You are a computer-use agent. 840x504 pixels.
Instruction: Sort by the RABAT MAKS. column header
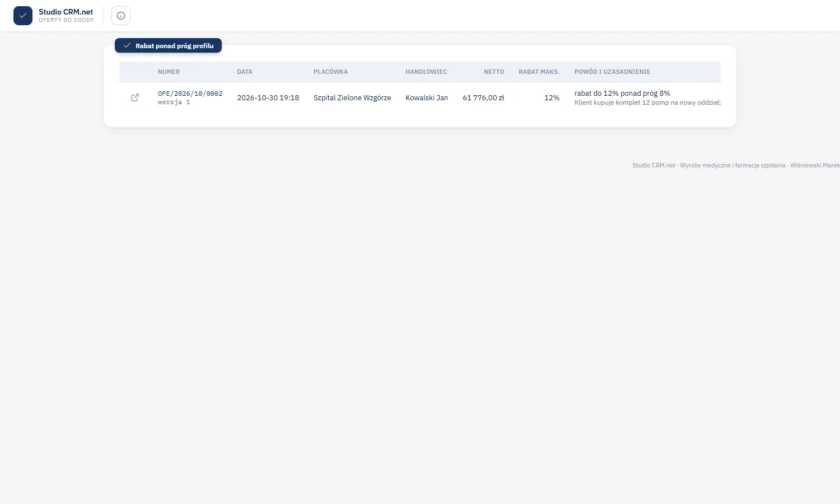coord(539,72)
